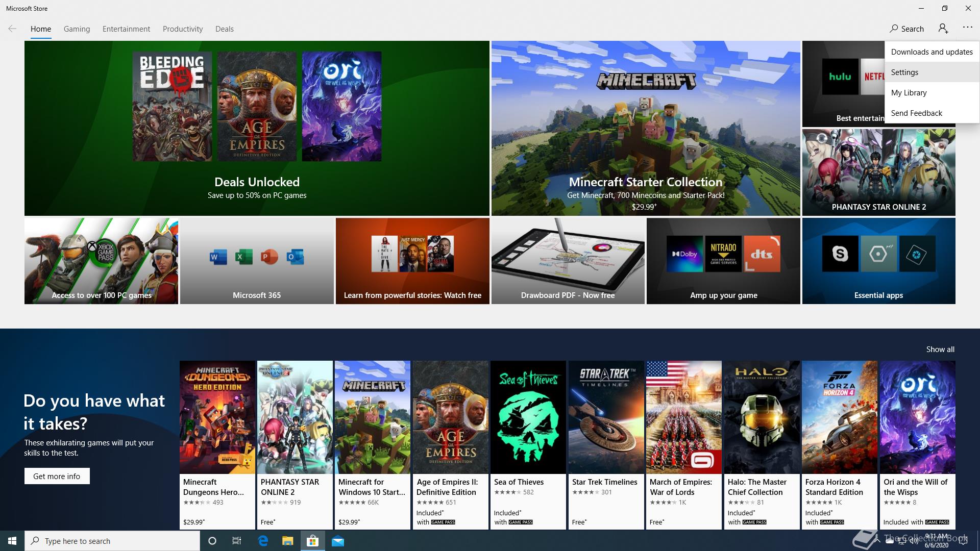
Task: Open the Windows Start button
Action: click(12, 541)
